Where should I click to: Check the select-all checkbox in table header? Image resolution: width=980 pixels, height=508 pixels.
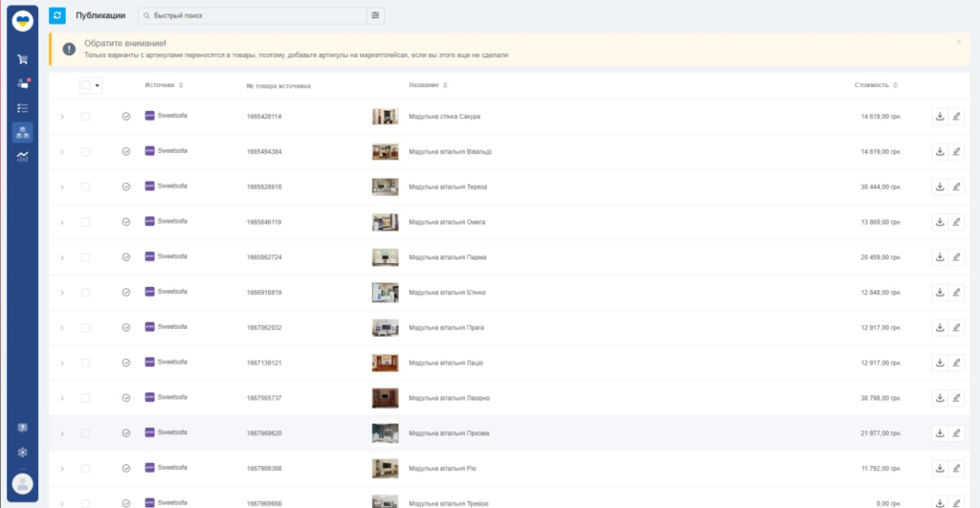[85, 85]
